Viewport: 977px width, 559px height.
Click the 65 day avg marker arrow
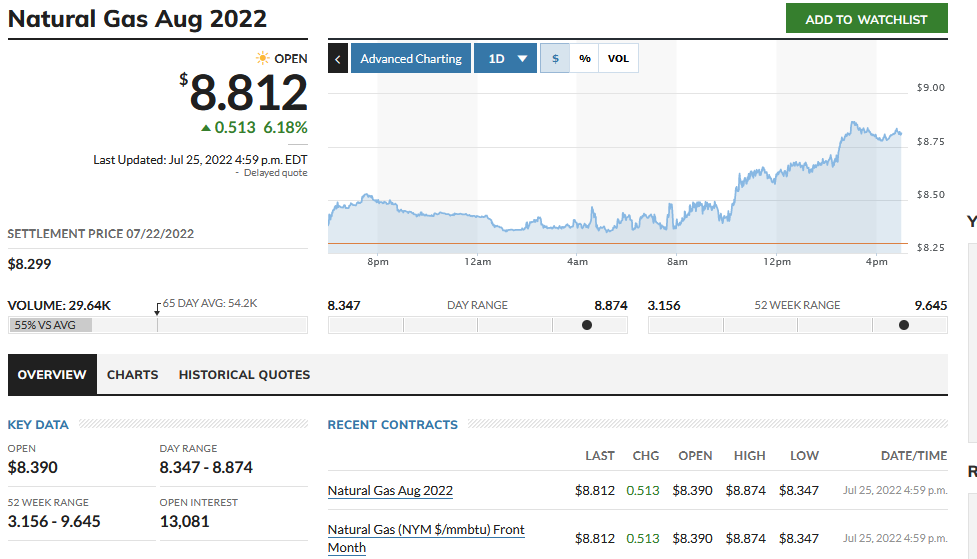pos(158,308)
